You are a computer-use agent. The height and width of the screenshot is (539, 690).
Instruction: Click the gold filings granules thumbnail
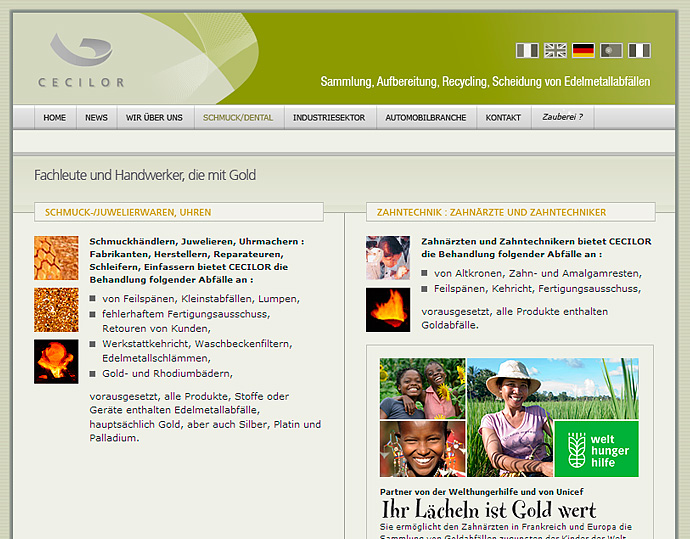(x=56, y=310)
